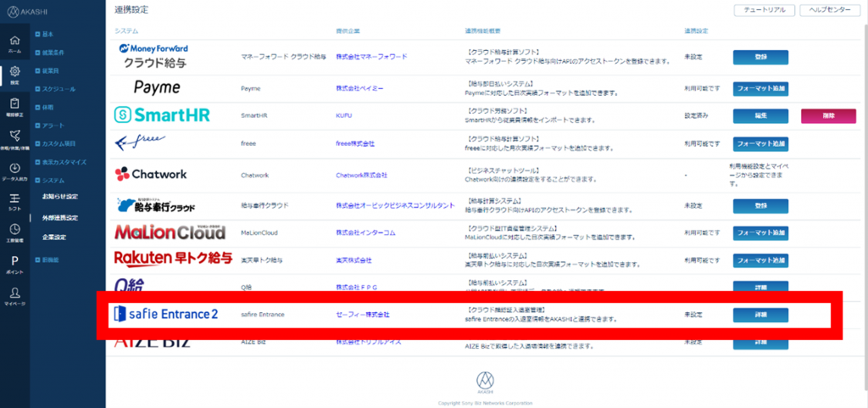Click the Rakuten 早トク給与 logo
This screenshot has width=868, height=408.
click(173, 259)
